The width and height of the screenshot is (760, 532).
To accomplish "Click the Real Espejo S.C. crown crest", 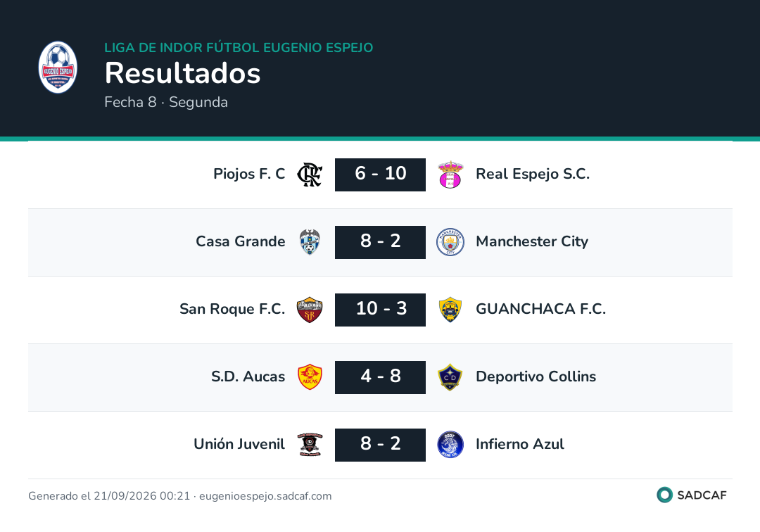I will pos(450,175).
